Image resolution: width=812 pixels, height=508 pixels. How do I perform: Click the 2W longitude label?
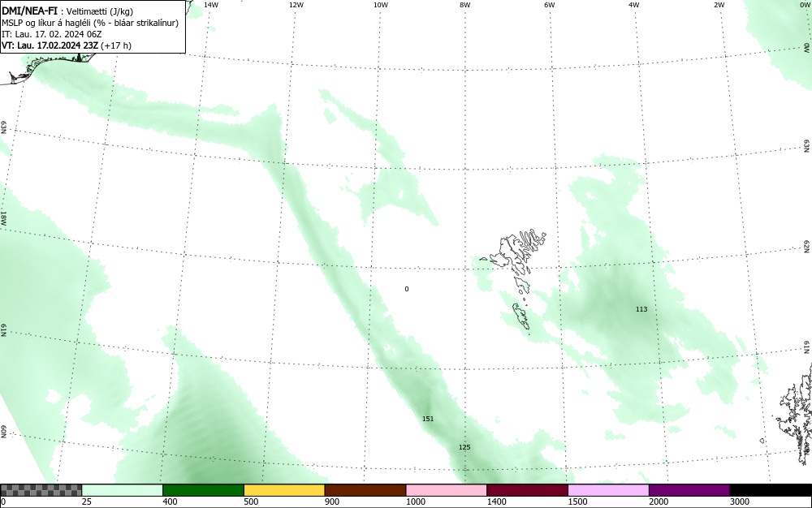pyautogui.click(x=719, y=5)
